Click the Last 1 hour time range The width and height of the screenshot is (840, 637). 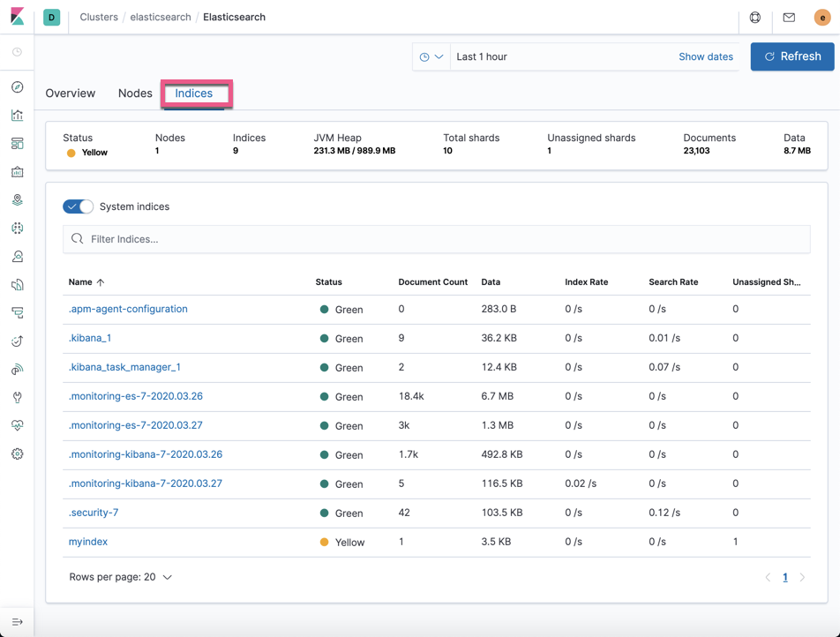482,56
